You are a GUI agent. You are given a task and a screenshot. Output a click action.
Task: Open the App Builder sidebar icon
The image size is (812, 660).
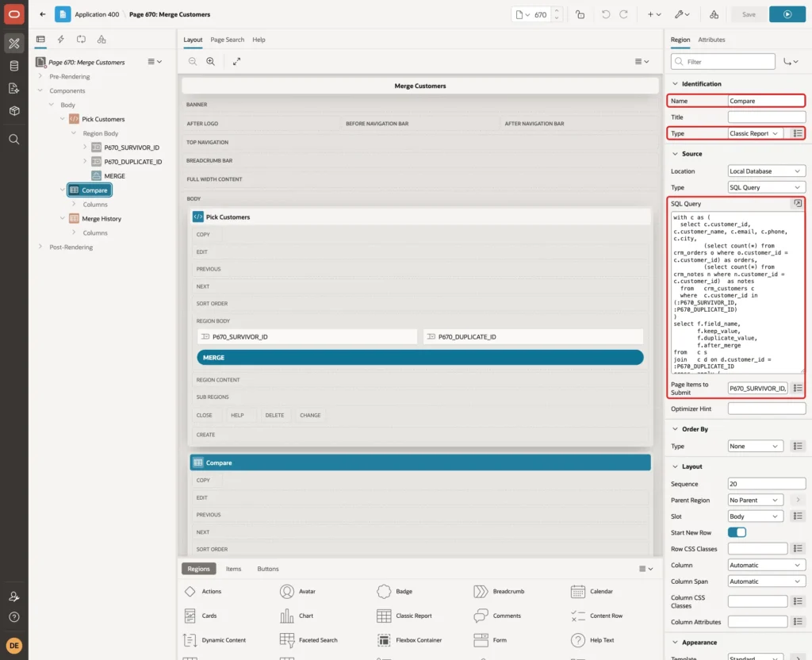point(14,44)
